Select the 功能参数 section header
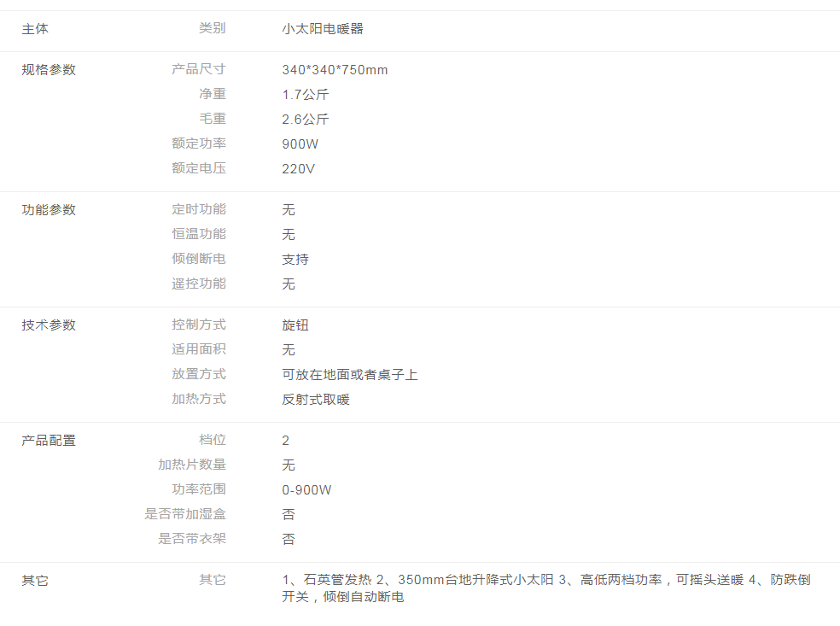 (47, 208)
